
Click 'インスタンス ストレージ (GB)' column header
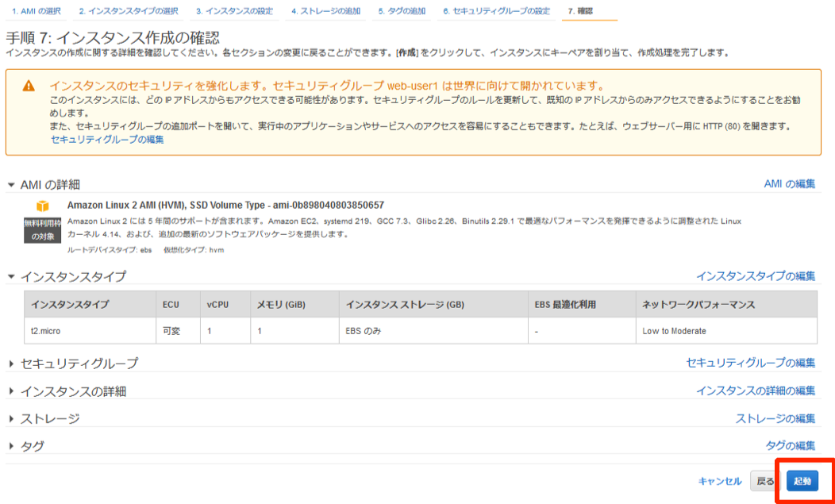pyautogui.click(x=433, y=305)
